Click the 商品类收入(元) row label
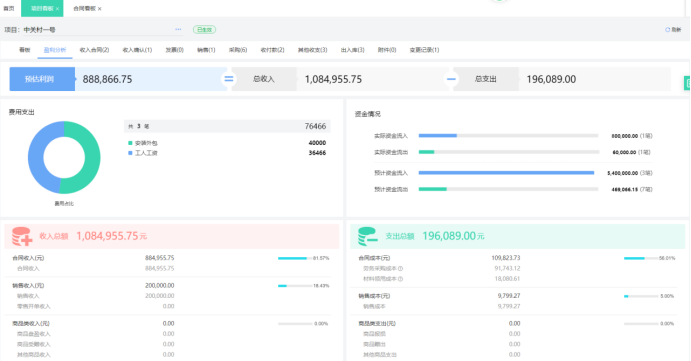Viewport: 691px width, 361px height. pyautogui.click(x=31, y=324)
